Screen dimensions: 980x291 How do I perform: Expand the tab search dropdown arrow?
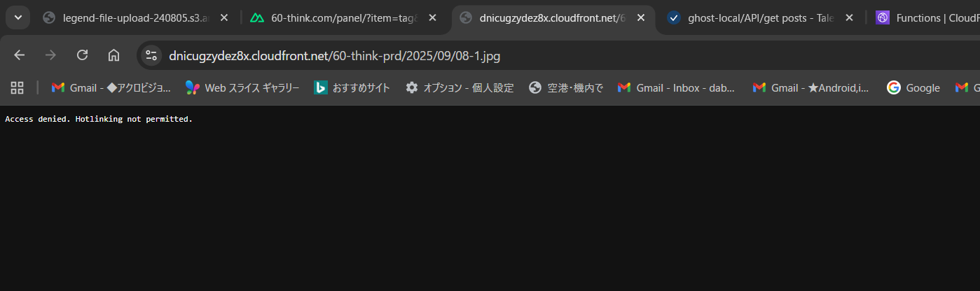pyautogui.click(x=18, y=17)
